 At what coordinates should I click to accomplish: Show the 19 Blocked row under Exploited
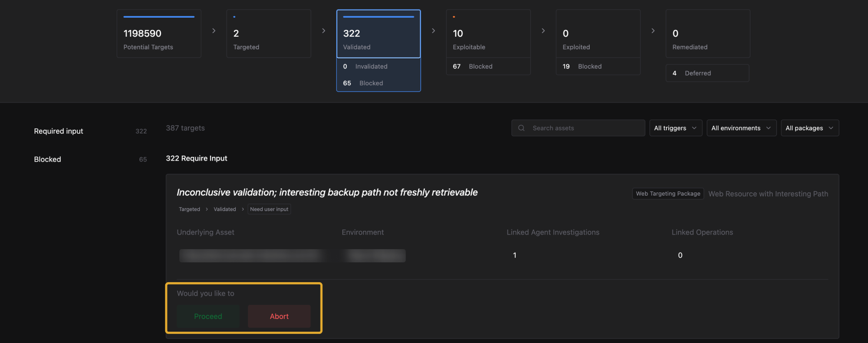(x=598, y=66)
